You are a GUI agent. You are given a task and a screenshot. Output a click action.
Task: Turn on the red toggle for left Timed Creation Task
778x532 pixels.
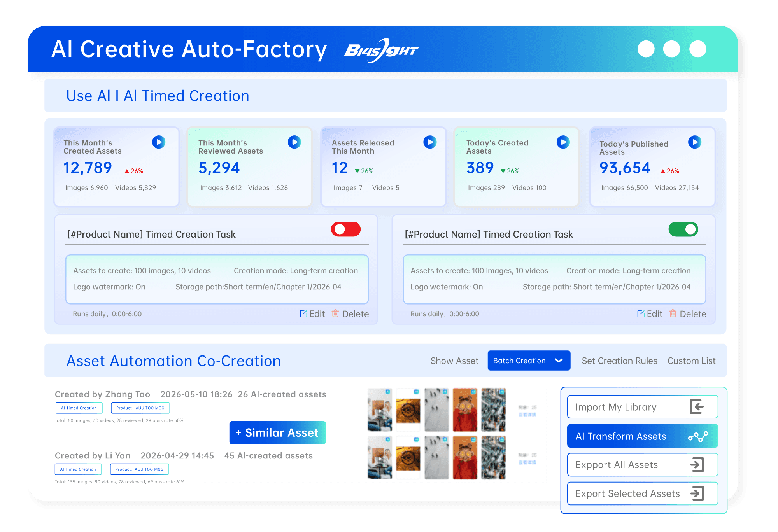point(346,229)
